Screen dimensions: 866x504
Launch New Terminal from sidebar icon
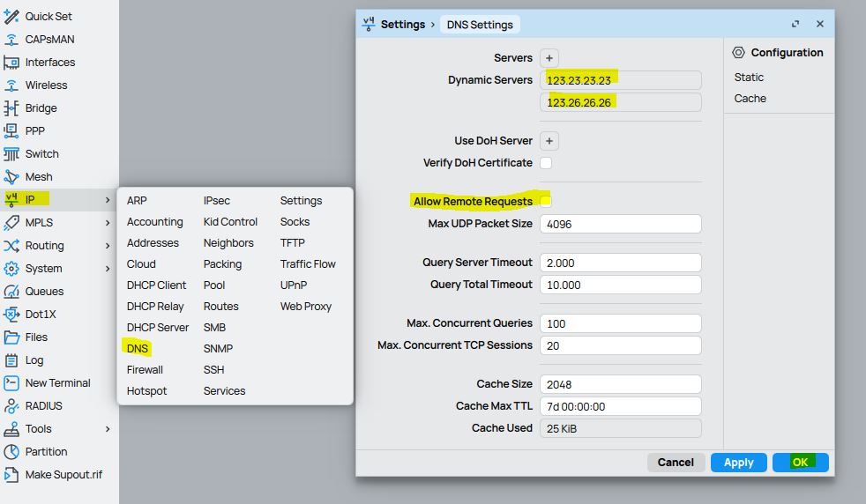pyautogui.click(x=11, y=383)
